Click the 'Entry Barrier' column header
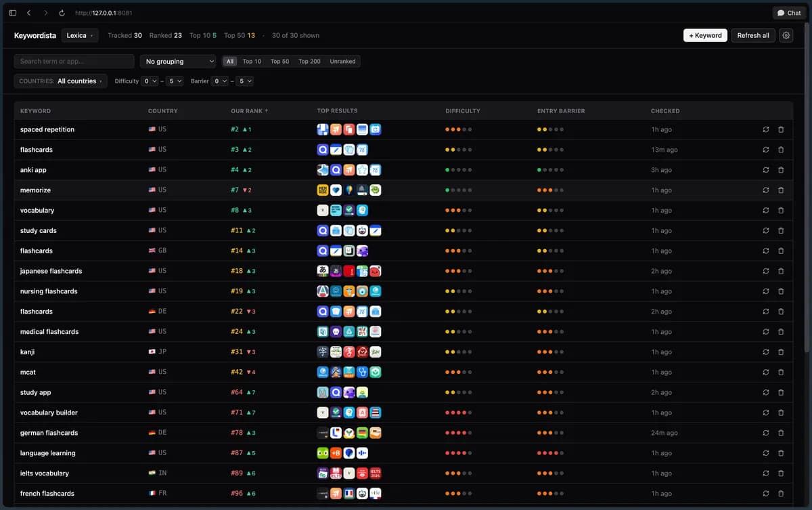The image size is (812, 510). pos(561,111)
